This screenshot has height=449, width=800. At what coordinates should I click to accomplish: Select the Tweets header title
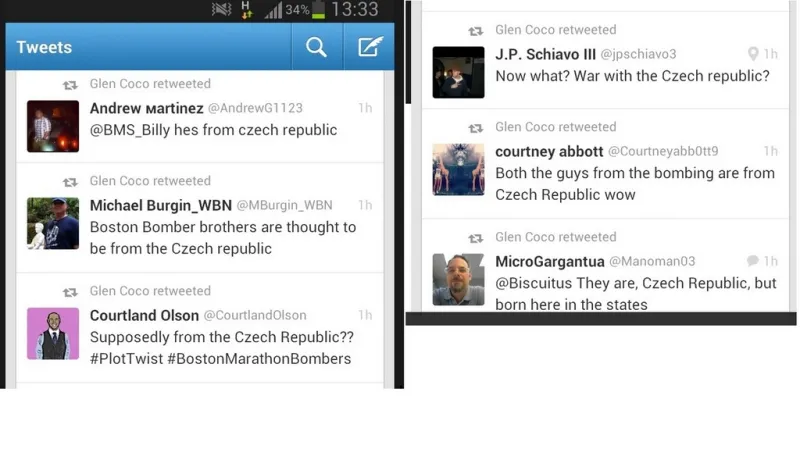click(44, 47)
